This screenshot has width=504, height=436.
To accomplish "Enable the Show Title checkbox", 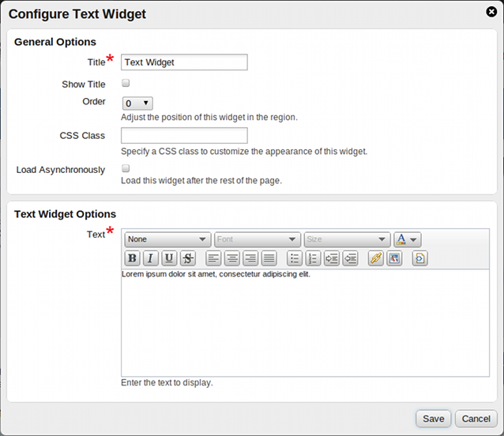I will 126,83.
